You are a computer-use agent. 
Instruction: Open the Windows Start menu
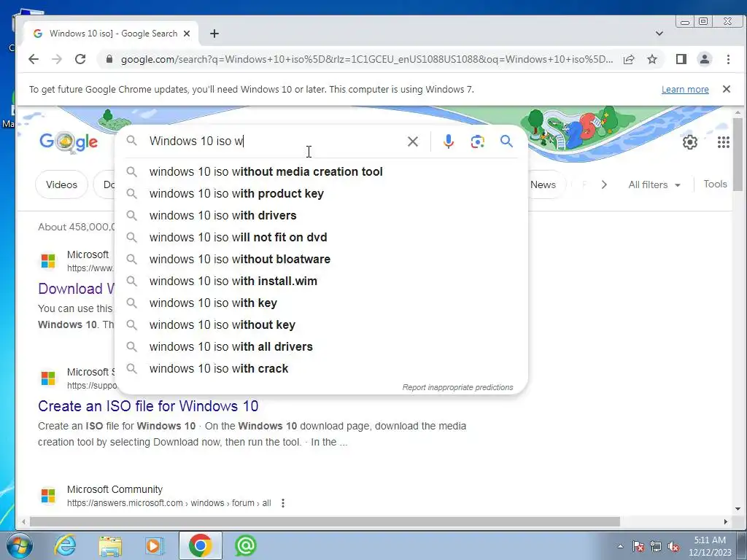click(18, 545)
